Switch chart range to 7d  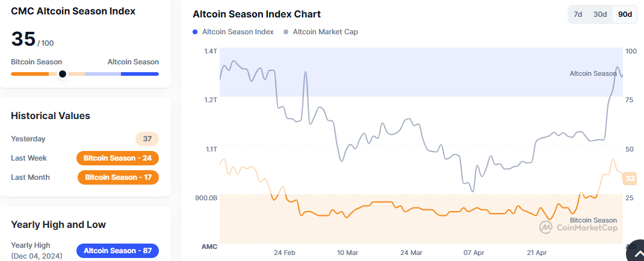point(578,14)
